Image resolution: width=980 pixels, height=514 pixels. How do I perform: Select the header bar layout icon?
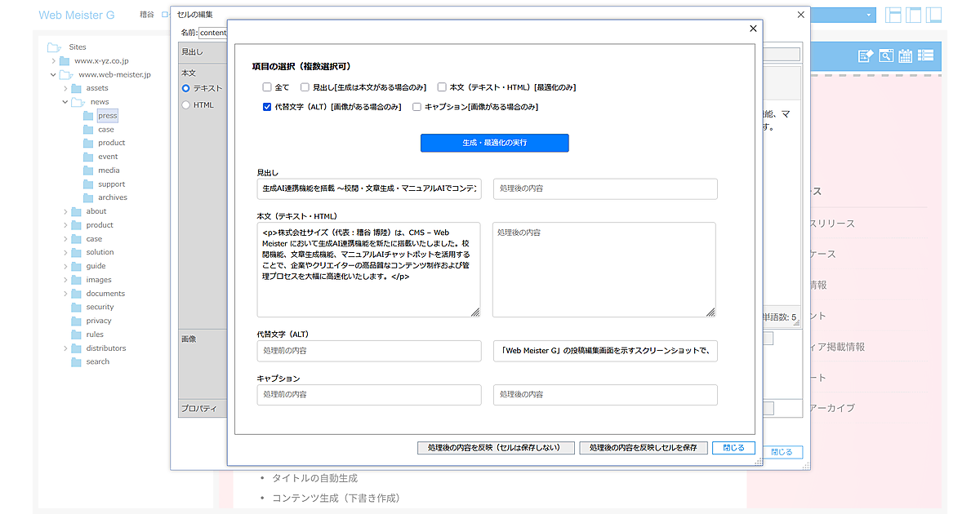[914, 15]
